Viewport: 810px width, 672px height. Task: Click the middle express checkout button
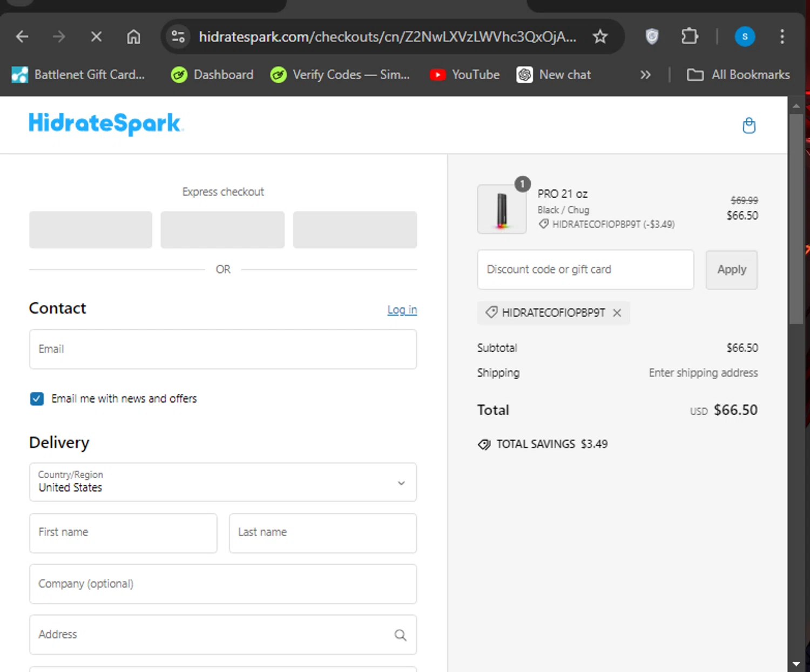point(222,230)
